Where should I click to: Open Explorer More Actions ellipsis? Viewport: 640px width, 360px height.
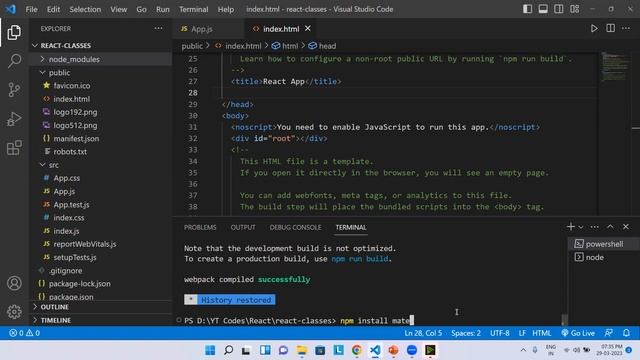(x=158, y=28)
